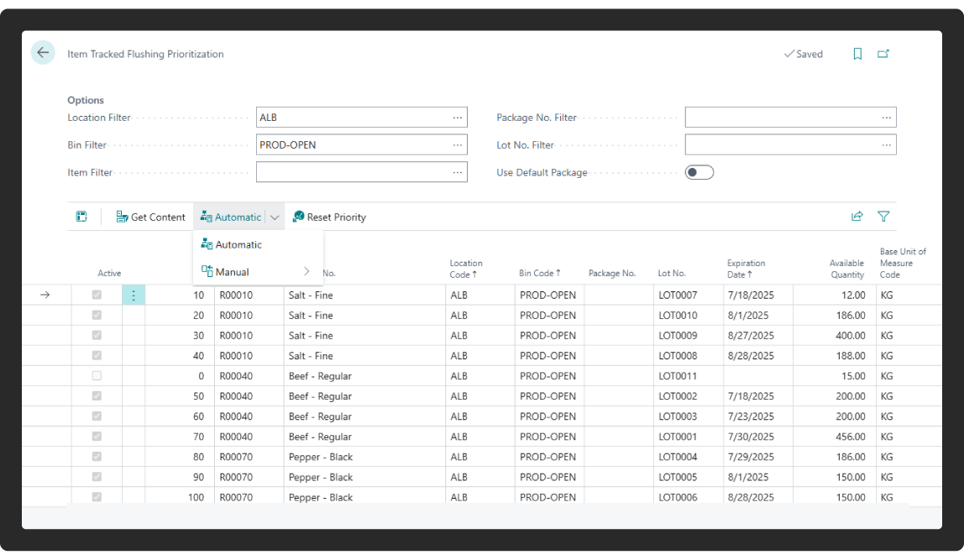Open Bin Filter lookup ellipsis
Screen dimensions: 964x560
pyautogui.click(x=458, y=145)
